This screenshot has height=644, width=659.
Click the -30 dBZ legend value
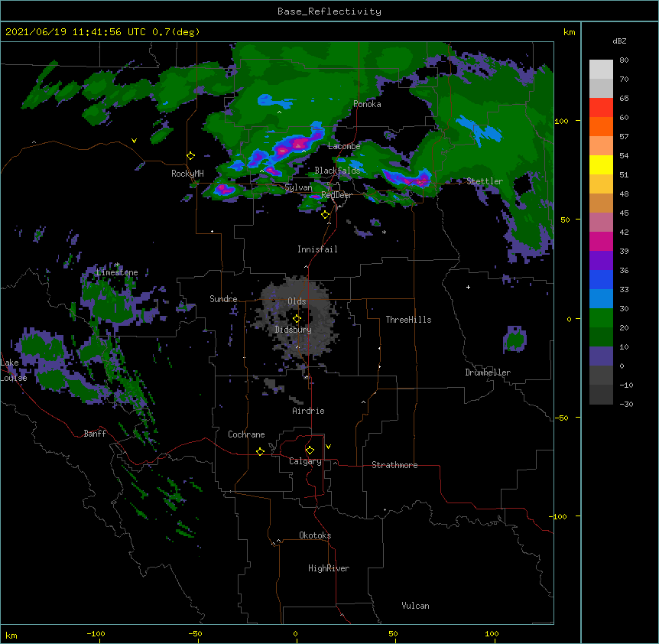click(626, 405)
